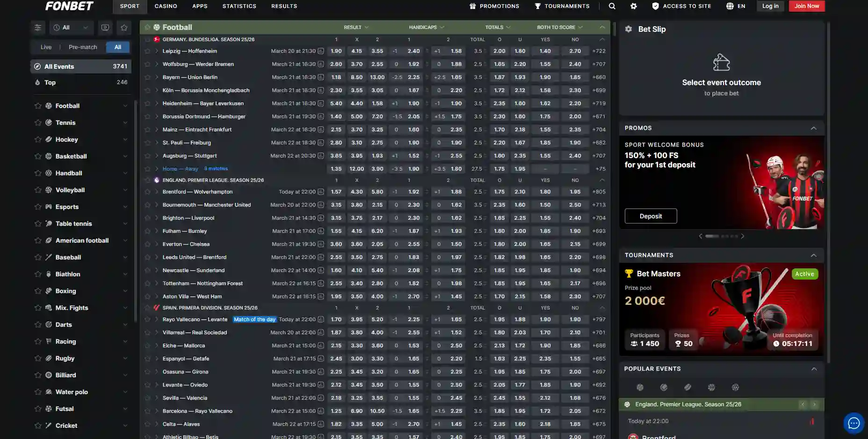Open the Bet Masters tournament card
The height and width of the screenshot is (439, 868).
[722, 309]
